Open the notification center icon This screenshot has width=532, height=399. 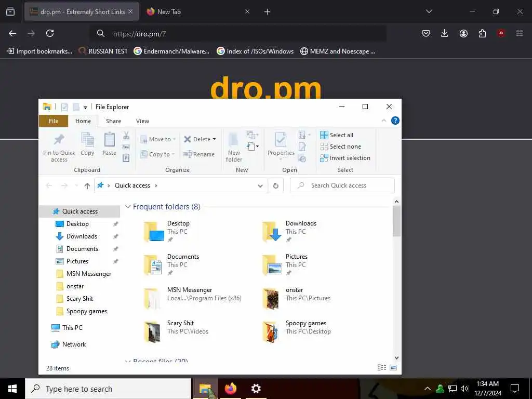[x=515, y=389]
